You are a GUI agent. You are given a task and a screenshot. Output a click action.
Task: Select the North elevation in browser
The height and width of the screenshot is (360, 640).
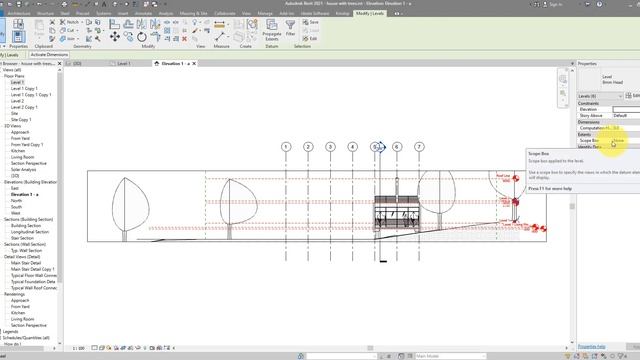(x=16, y=201)
